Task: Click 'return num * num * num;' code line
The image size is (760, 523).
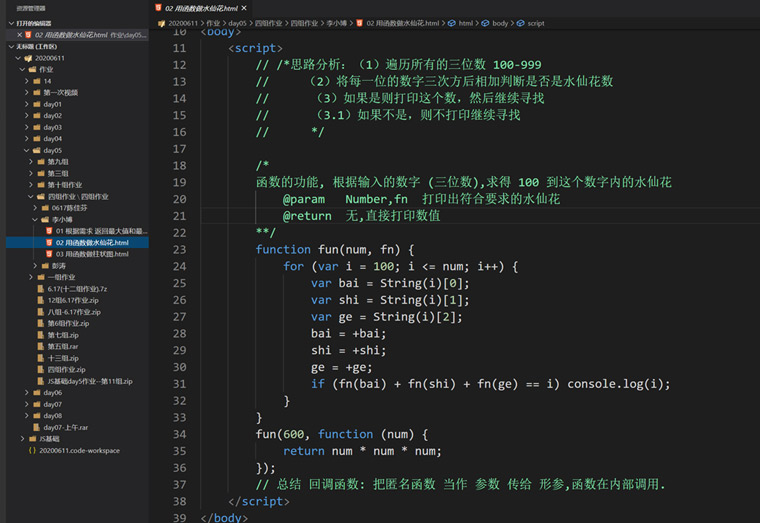Action: click(363, 451)
